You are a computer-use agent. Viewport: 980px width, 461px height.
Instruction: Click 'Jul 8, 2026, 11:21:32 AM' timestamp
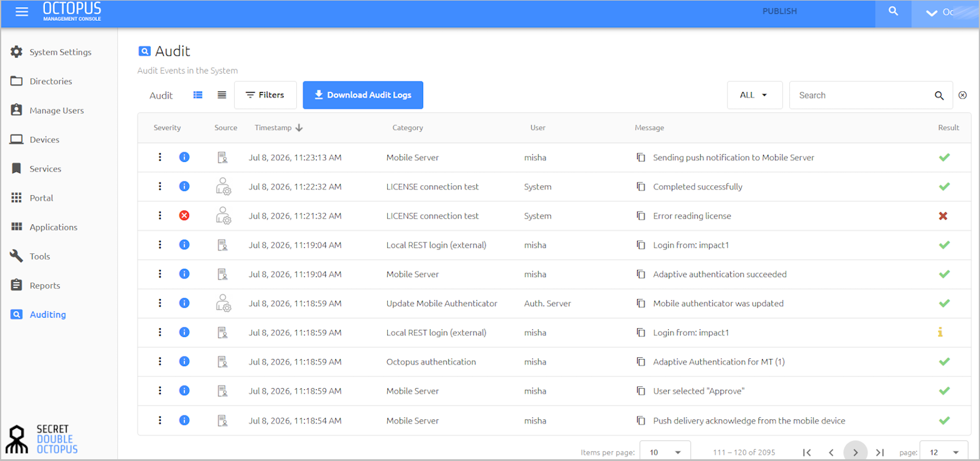point(295,216)
